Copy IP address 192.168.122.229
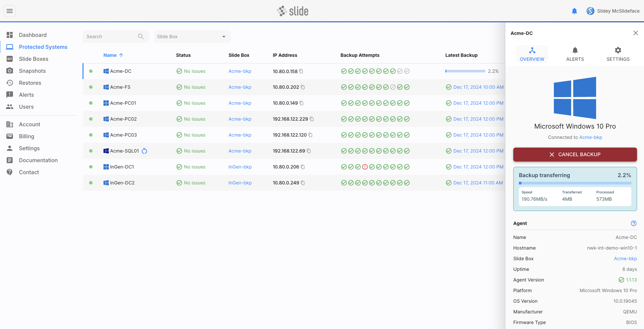644x329 pixels. 312,119
